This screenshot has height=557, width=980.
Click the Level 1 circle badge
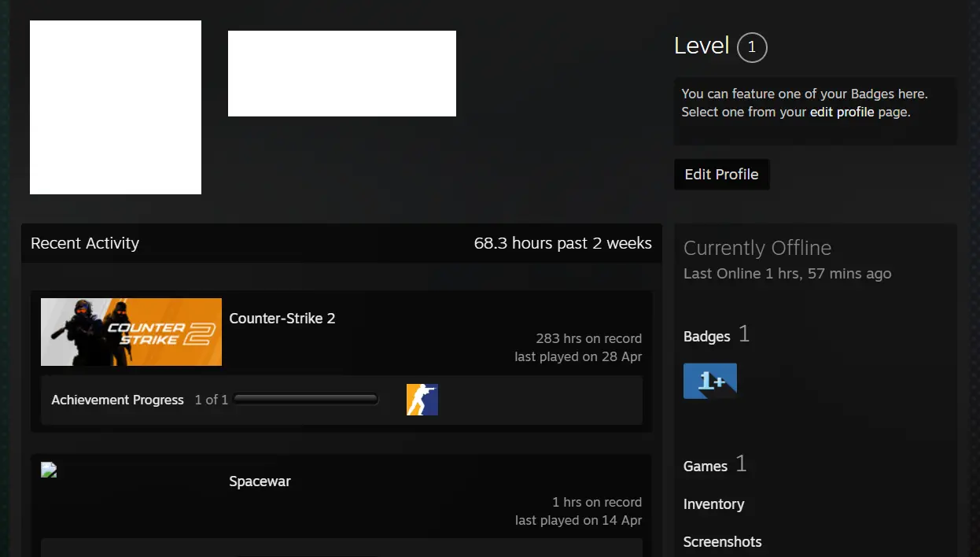(752, 47)
